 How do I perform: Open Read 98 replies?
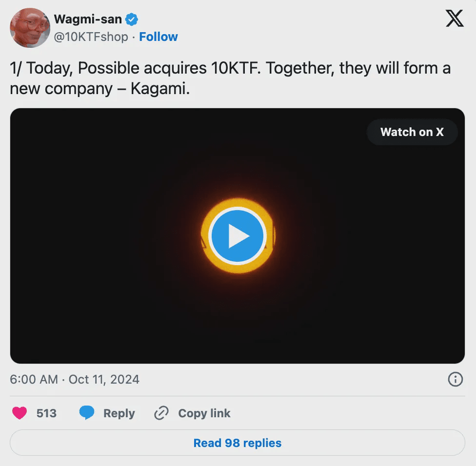[x=238, y=443]
